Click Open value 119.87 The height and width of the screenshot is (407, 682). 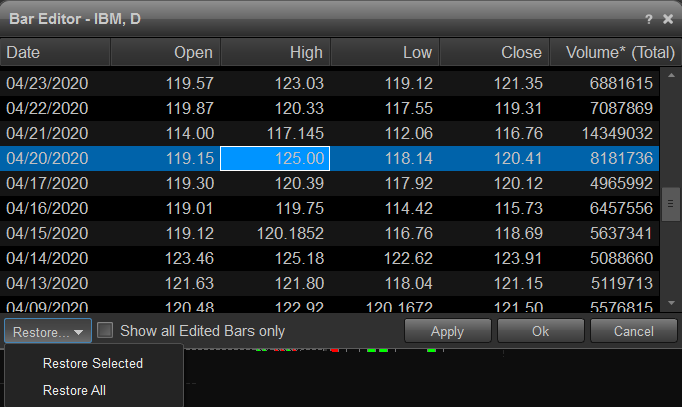point(190,108)
